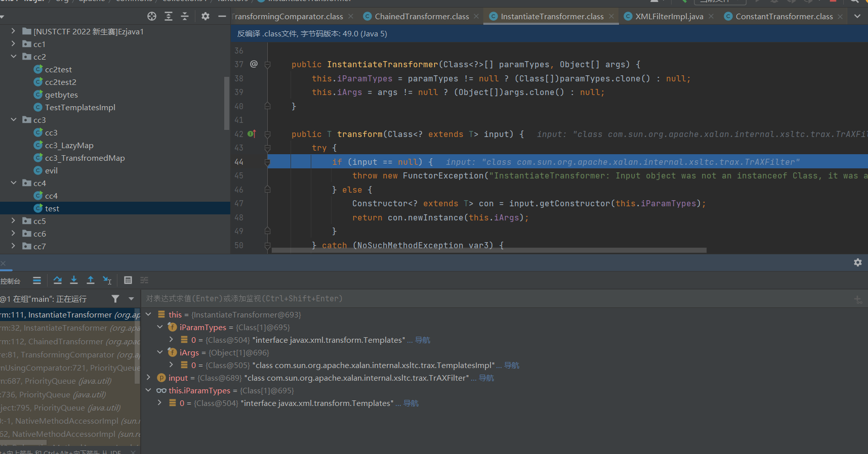Collapse all project tree nodes

point(185,16)
